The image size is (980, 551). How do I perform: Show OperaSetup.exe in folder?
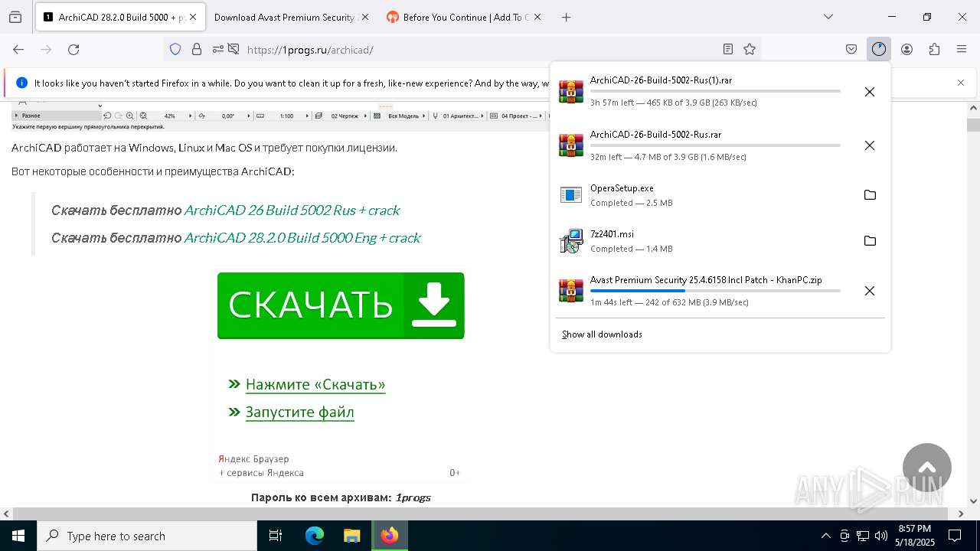tap(870, 195)
